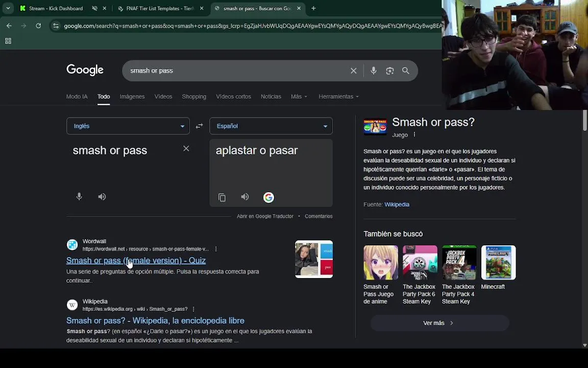Switch to FNAF Tier List Templates tab
This screenshot has height=368, width=588.
[x=159, y=8]
